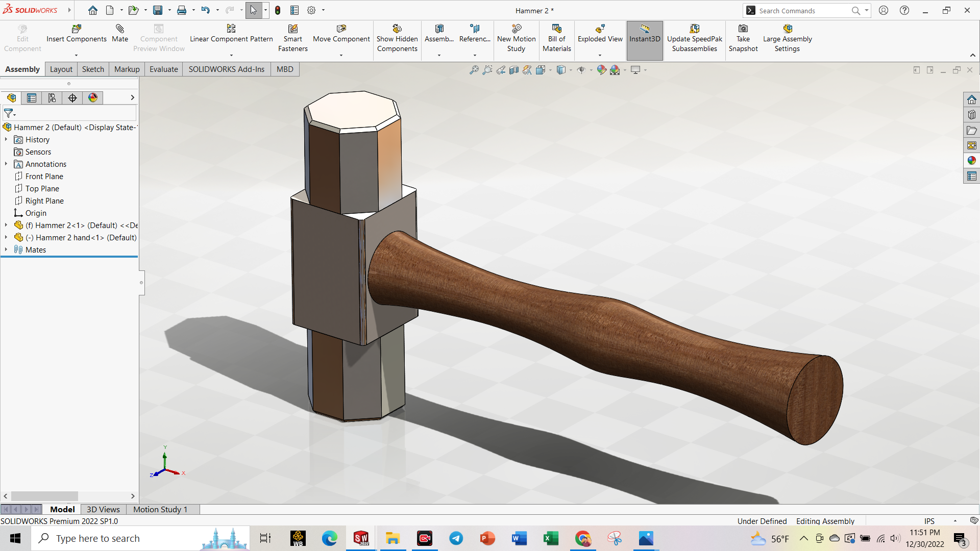Click the Insert Components icon
Image resolution: width=980 pixels, height=551 pixels.
point(77,29)
